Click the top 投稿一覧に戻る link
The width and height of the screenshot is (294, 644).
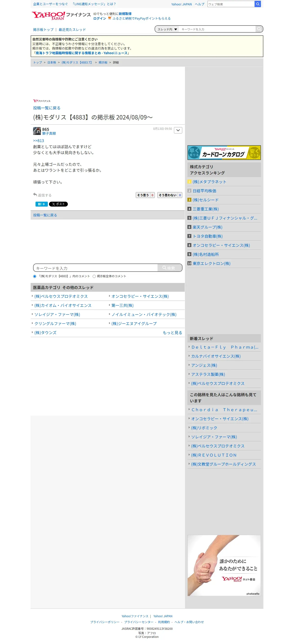[47, 108]
